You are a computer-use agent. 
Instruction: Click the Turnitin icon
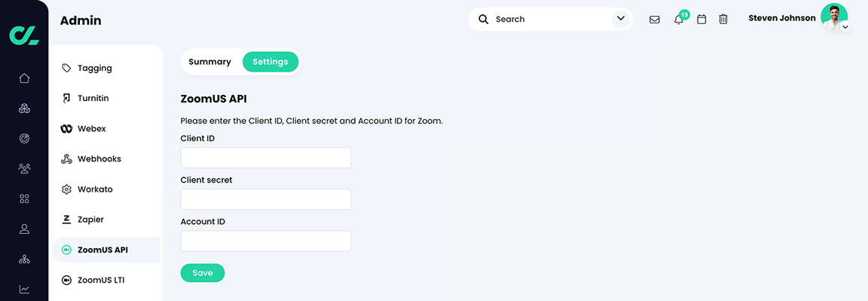66,98
